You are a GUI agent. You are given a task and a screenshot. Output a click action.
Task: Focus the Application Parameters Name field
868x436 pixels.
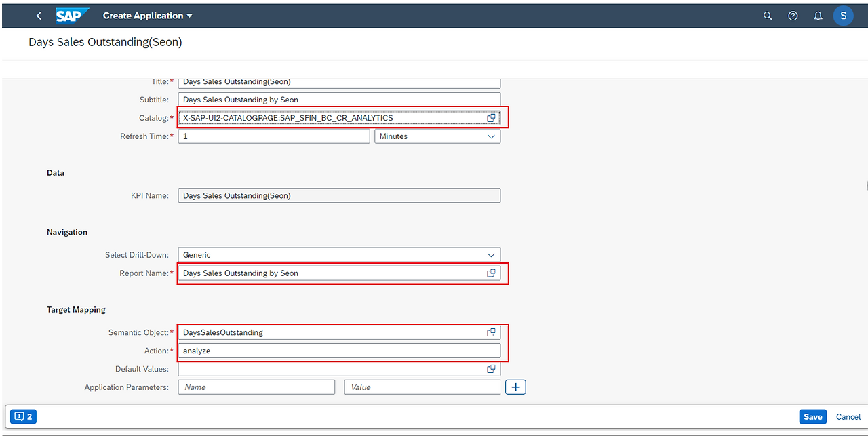256,387
